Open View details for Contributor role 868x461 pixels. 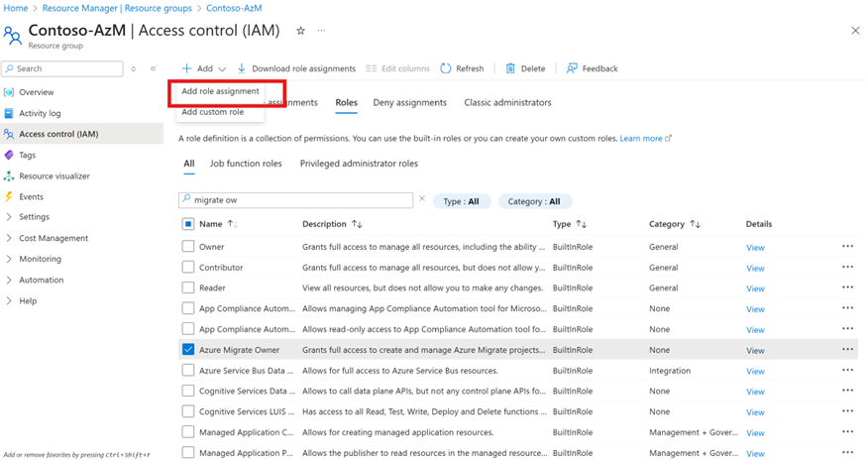pos(755,268)
